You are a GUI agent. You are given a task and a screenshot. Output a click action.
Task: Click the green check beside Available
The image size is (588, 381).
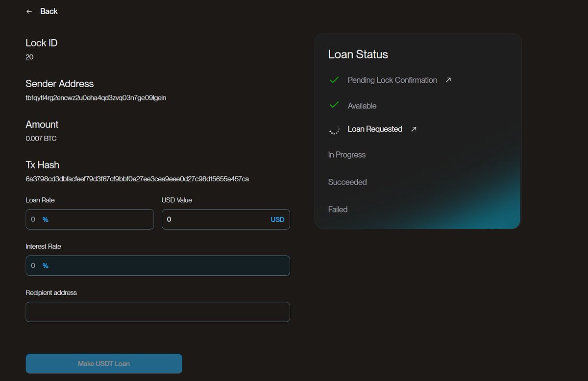(334, 105)
